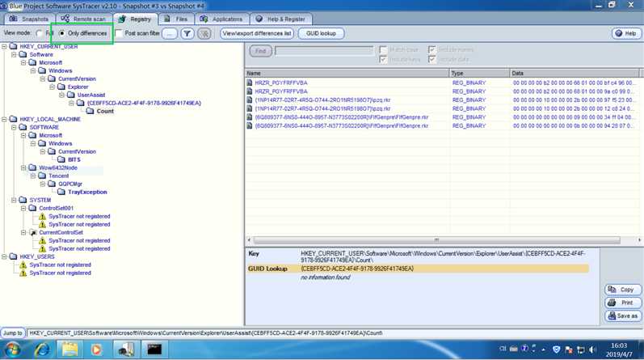Click the Find search text field
Screen dimensions: 644x360
(x=325, y=51)
